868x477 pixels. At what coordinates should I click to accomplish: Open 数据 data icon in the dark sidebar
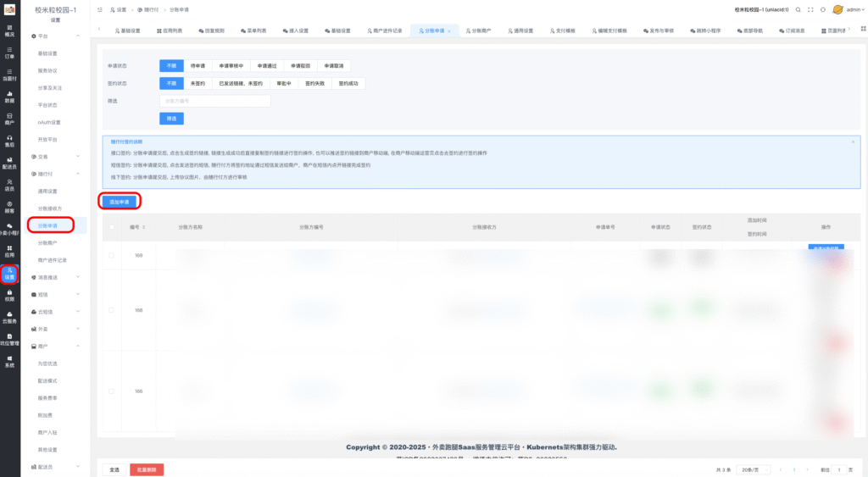pos(9,97)
